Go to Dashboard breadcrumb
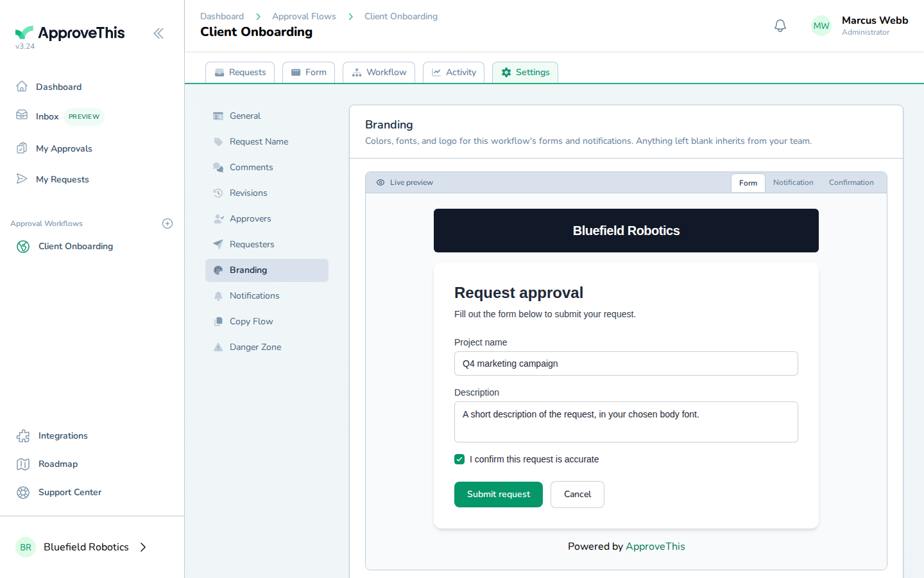Image resolution: width=924 pixels, height=578 pixels. (222, 17)
